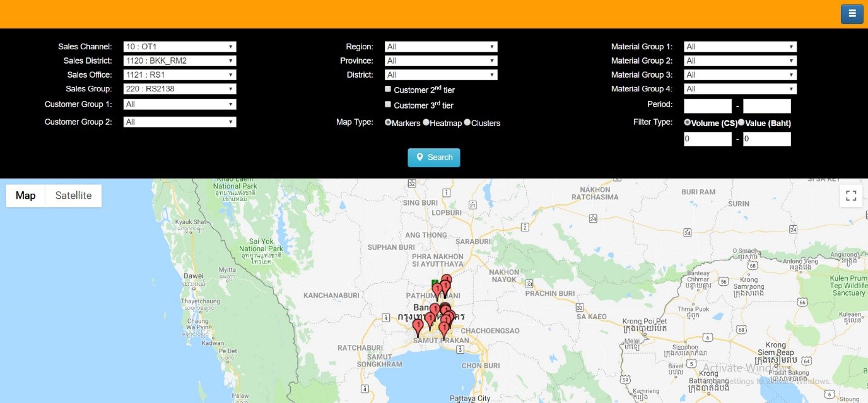
Task: Click the KANCHANABURI label on the map
Action: (x=332, y=295)
